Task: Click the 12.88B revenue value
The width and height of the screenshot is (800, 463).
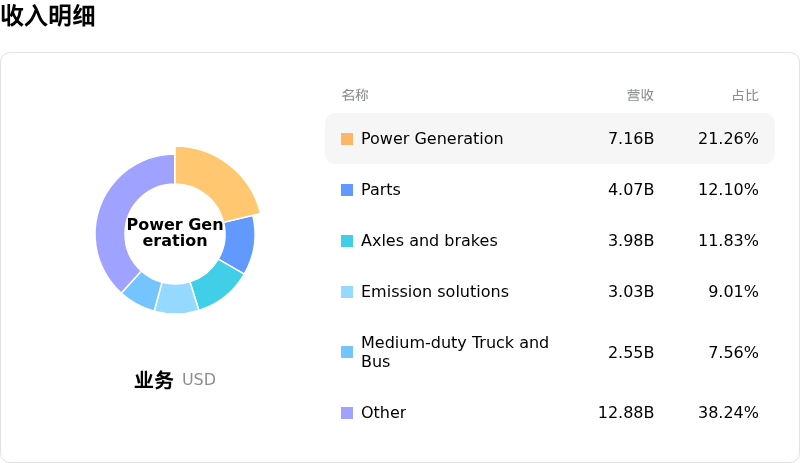Action: click(x=625, y=413)
